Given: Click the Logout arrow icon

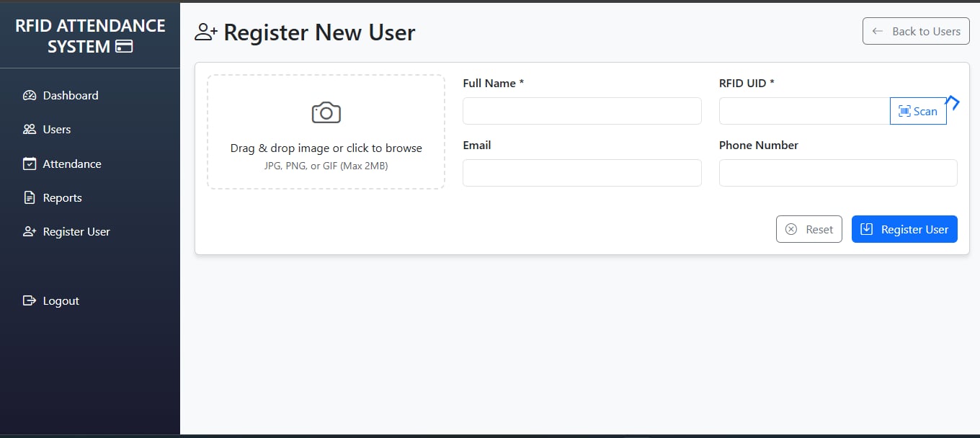Looking at the screenshot, I should 30,300.
